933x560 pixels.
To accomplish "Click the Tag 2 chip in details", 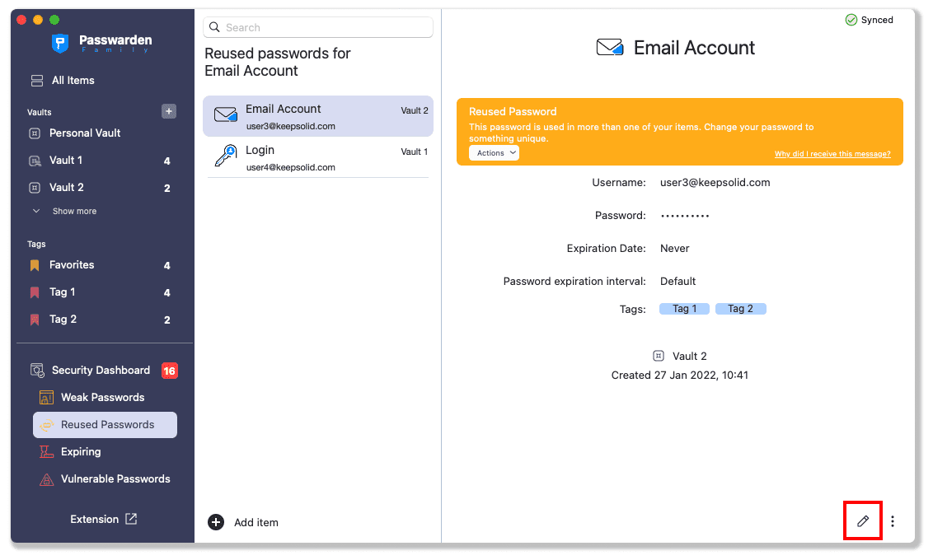I will point(740,309).
